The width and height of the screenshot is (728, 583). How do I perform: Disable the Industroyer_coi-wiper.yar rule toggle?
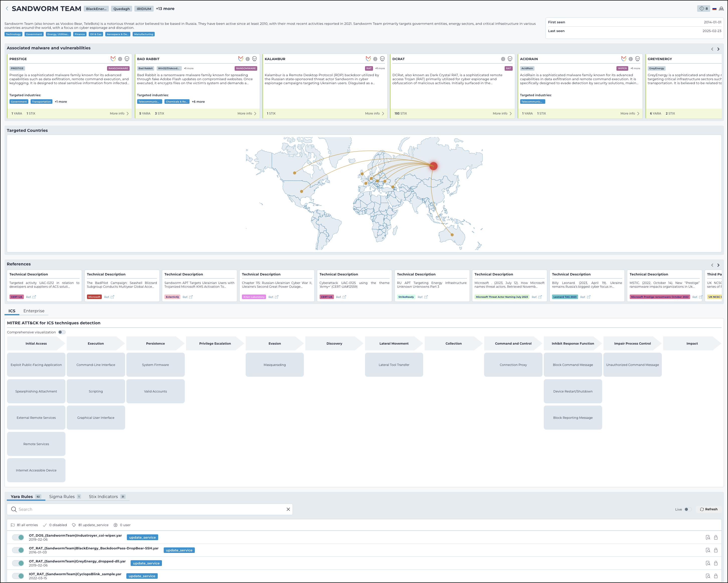18,537
